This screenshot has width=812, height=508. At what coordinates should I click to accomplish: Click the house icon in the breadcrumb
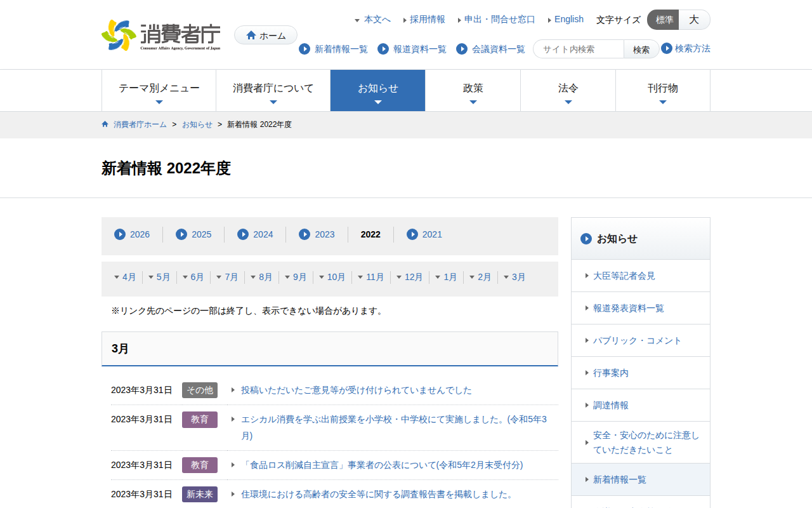click(105, 124)
